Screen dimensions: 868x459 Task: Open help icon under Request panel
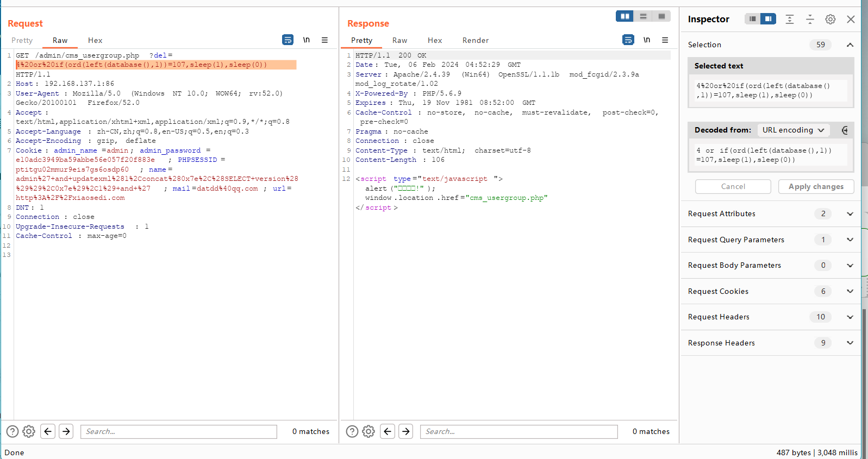13,431
